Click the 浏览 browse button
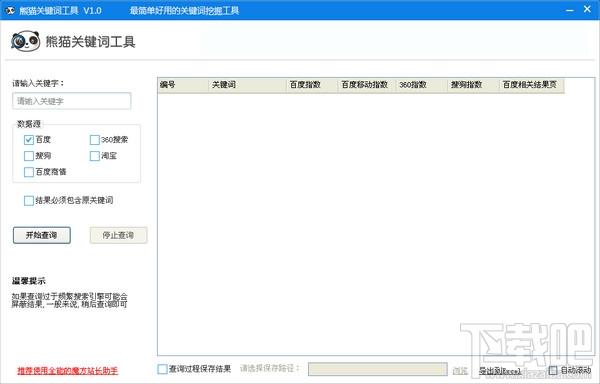This screenshot has height=384, width=600. pyautogui.click(x=460, y=370)
